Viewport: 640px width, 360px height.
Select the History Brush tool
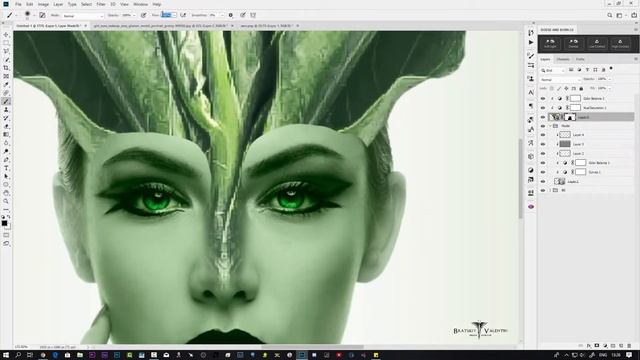(6, 118)
